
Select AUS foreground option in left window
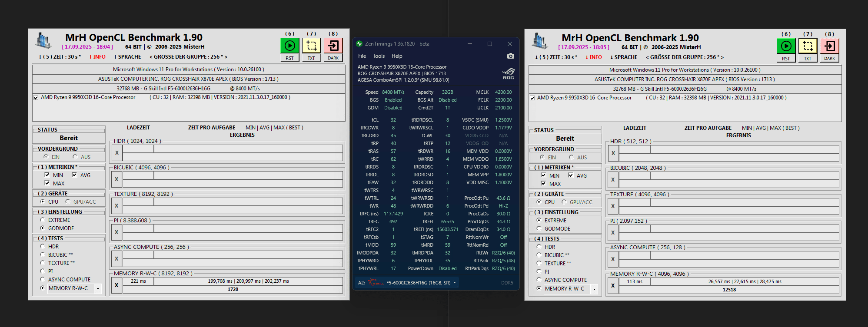tap(75, 157)
